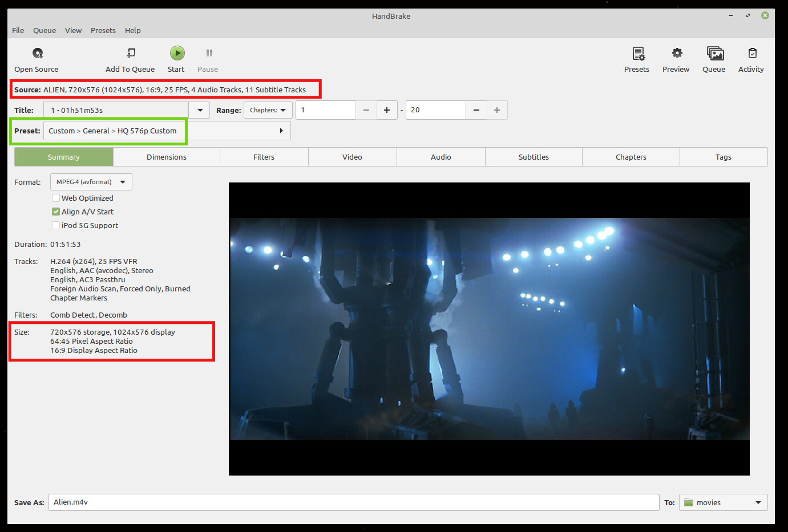The image size is (788, 532).
Task: Start encoding Alien.m4v
Action: pyautogui.click(x=176, y=59)
